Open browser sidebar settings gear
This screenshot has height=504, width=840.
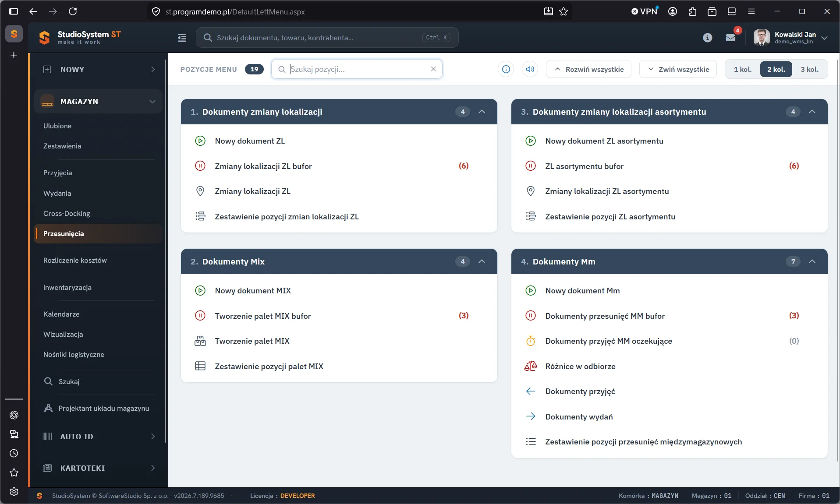[x=14, y=492]
